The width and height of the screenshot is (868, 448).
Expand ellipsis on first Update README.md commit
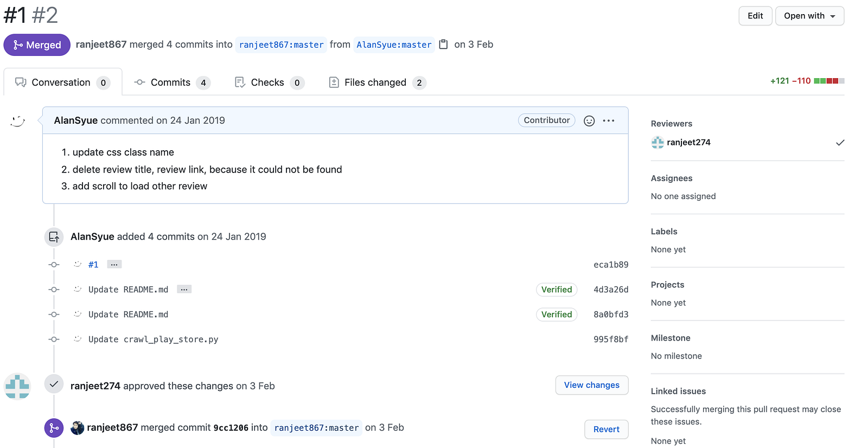click(x=184, y=290)
